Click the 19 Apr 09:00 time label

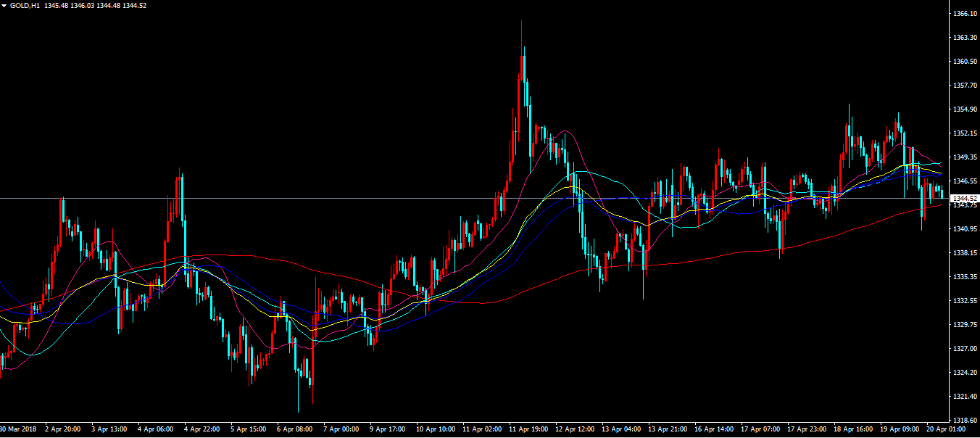click(900, 429)
